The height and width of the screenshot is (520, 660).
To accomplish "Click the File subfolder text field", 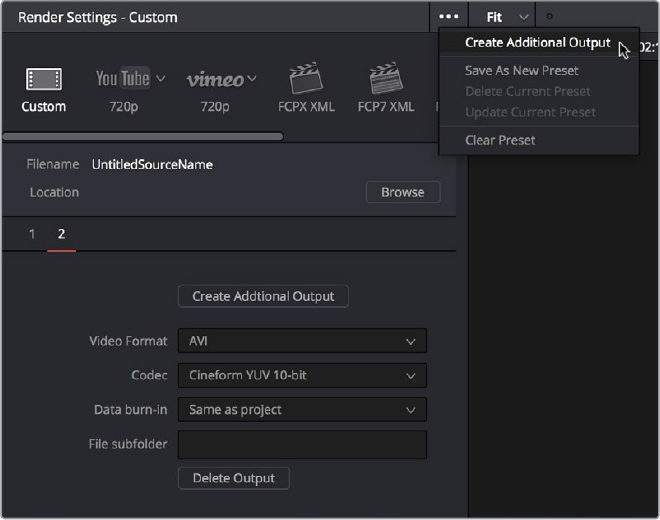I will point(302,444).
